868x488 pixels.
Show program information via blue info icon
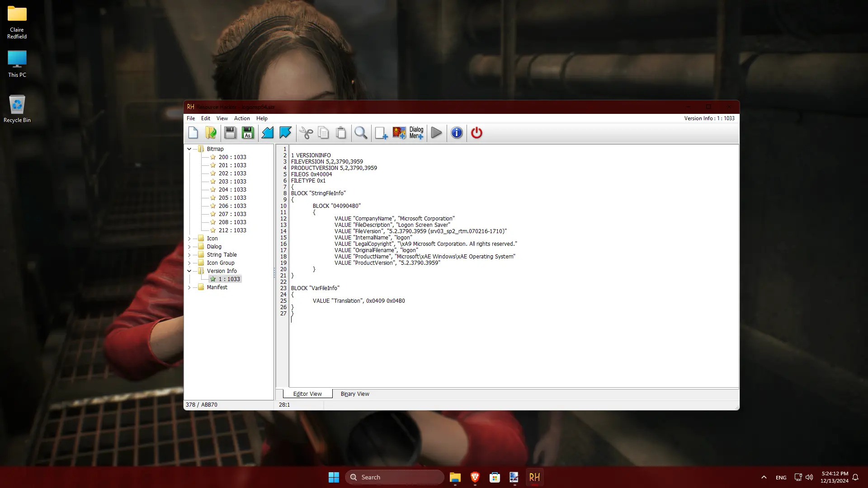tap(457, 133)
